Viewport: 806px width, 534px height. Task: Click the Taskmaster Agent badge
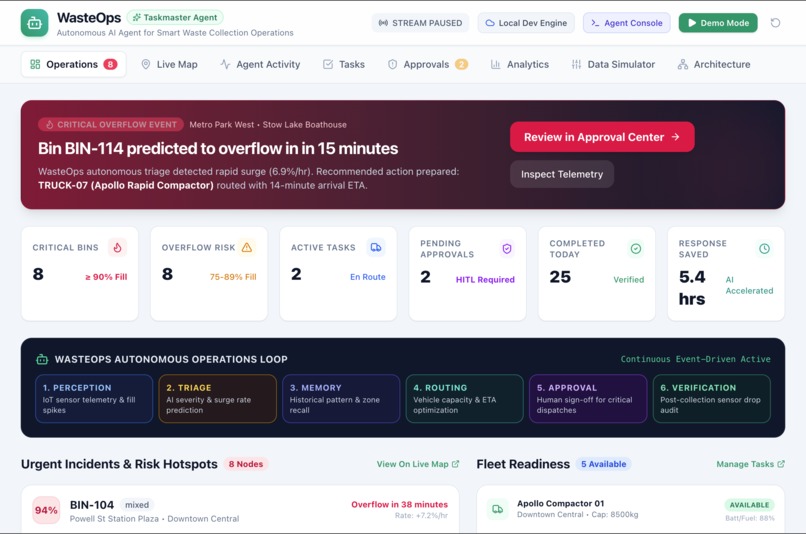[x=175, y=17]
